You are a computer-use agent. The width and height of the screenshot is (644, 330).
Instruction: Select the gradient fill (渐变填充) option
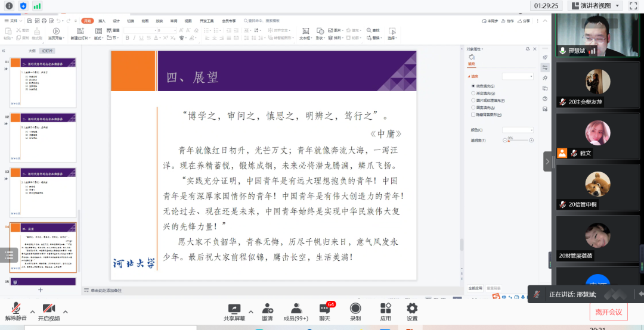473,94
